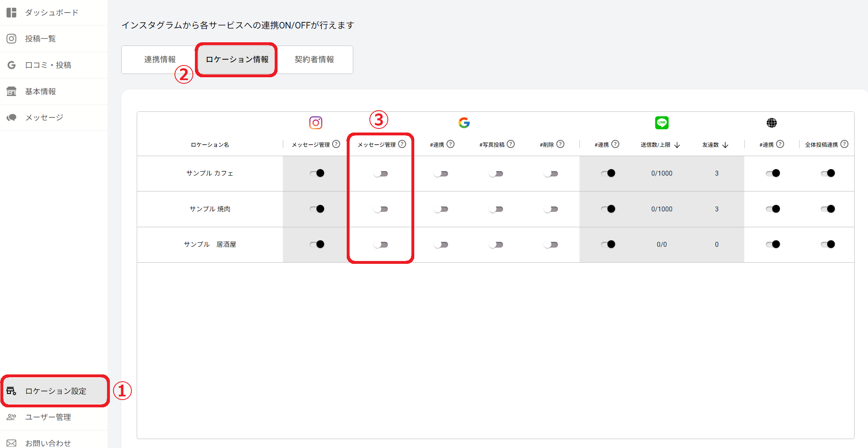
Task: Open help icon beside #写真投稿
Action: tap(511, 144)
